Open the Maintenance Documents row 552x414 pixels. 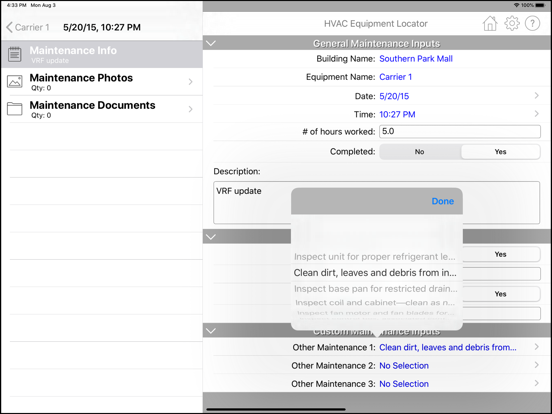101,109
